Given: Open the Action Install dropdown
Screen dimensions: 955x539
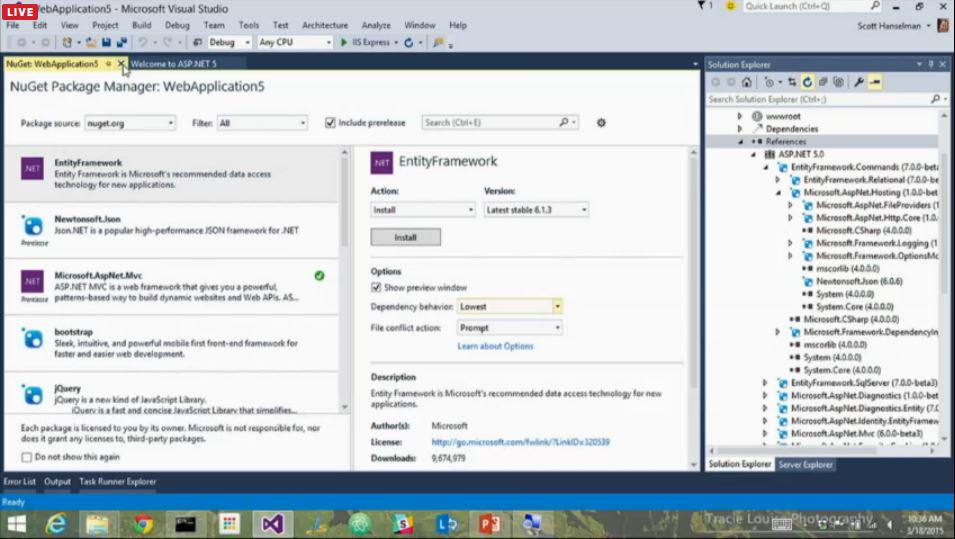Looking at the screenshot, I should [423, 210].
